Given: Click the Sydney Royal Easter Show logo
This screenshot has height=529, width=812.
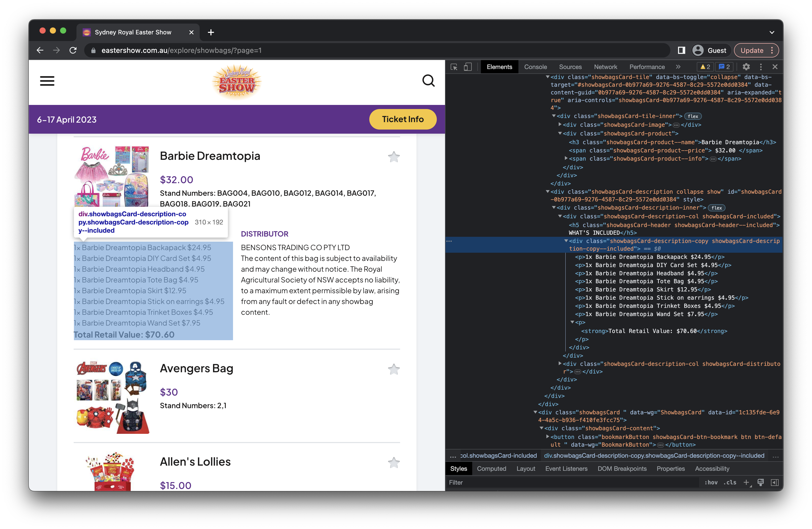Looking at the screenshot, I should (237, 82).
